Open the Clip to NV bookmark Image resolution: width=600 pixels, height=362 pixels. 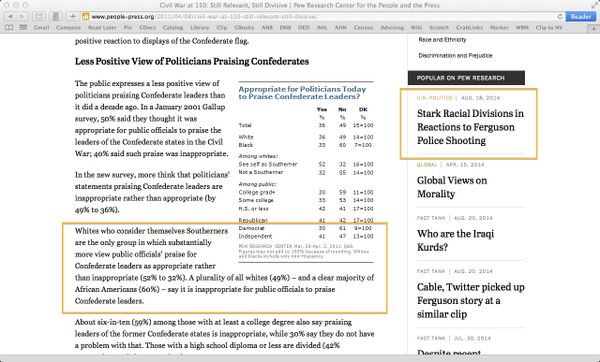click(x=549, y=28)
